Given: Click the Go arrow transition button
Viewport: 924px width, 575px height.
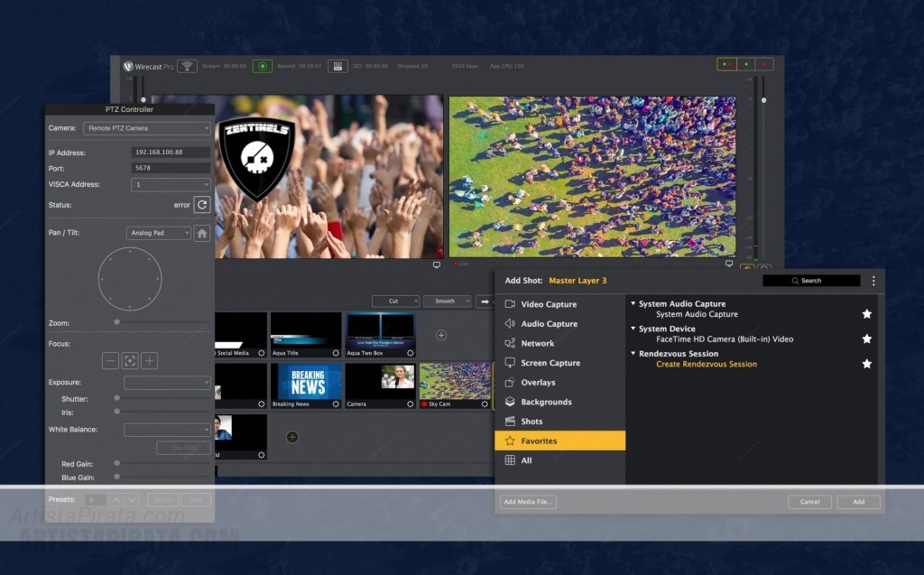Looking at the screenshot, I should [x=485, y=301].
